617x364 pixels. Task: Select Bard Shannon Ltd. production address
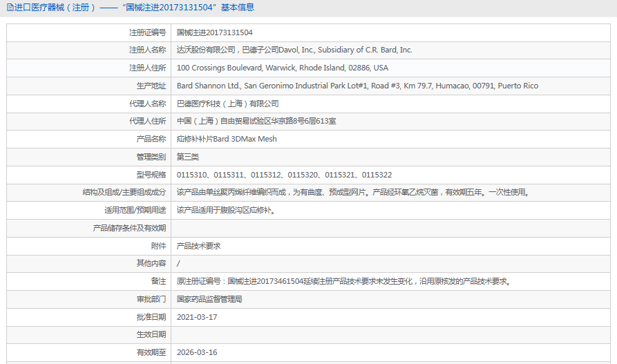pyautogui.click(x=357, y=86)
